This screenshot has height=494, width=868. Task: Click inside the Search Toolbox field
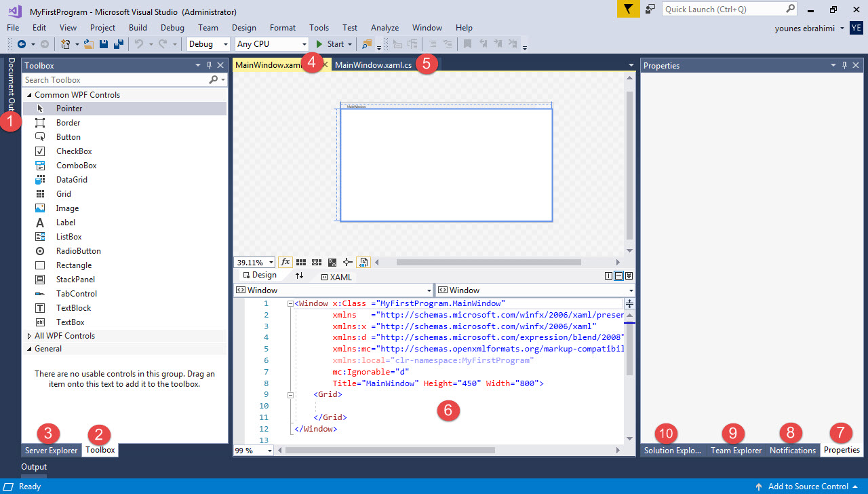[x=102, y=79]
